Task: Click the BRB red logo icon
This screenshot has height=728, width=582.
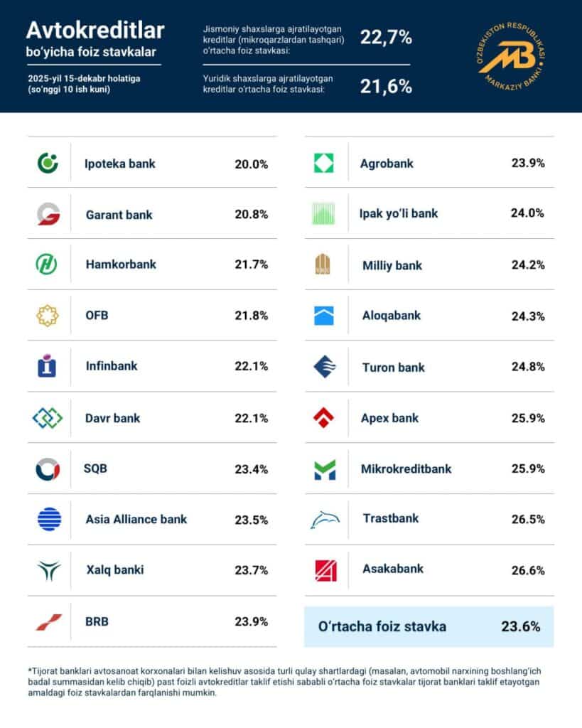Action: [x=48, y=622]
